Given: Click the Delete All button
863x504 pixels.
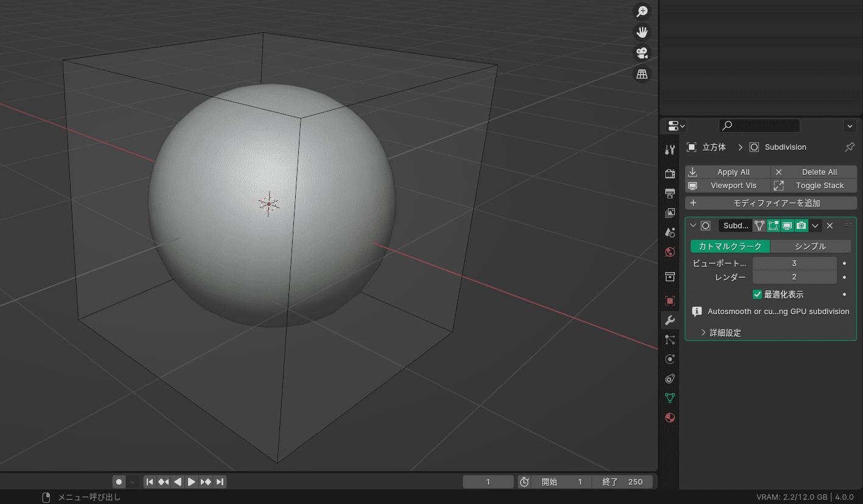Looking at the screenshot, I should (814, 172).
